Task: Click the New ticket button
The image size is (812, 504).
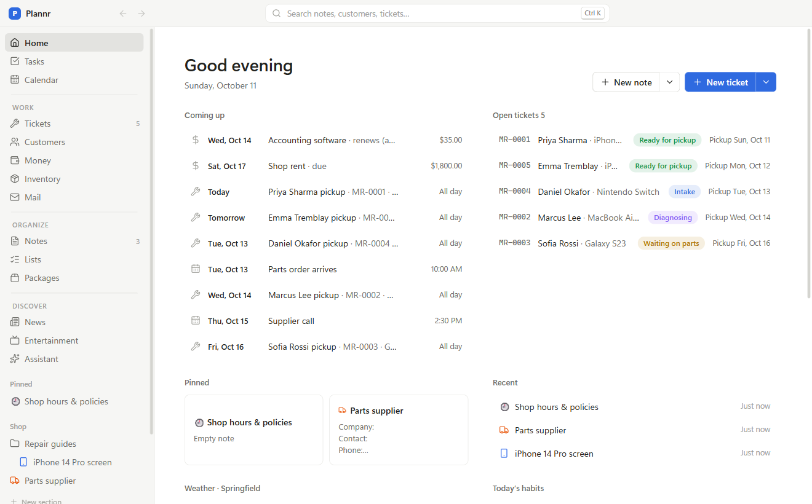Action: [720, 82]
